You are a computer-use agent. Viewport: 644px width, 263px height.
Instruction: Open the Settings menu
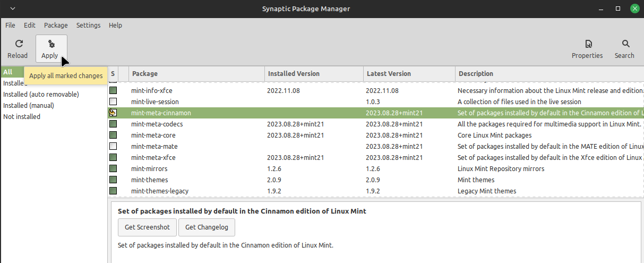[x=88, y=25]
